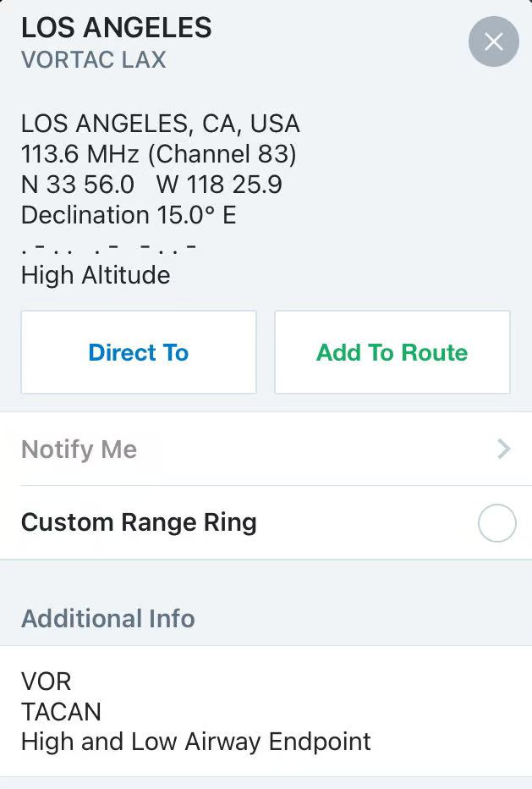532x789 pixels.
Task: Tap the High and Low Airway Endpoint line
Action: tap(196, 742)
